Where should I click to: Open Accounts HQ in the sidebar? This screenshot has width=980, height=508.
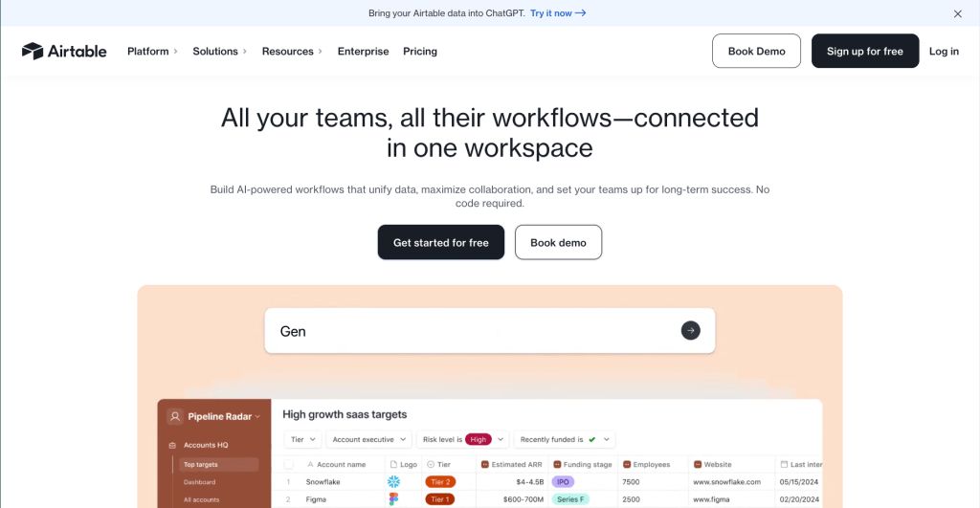206,445
